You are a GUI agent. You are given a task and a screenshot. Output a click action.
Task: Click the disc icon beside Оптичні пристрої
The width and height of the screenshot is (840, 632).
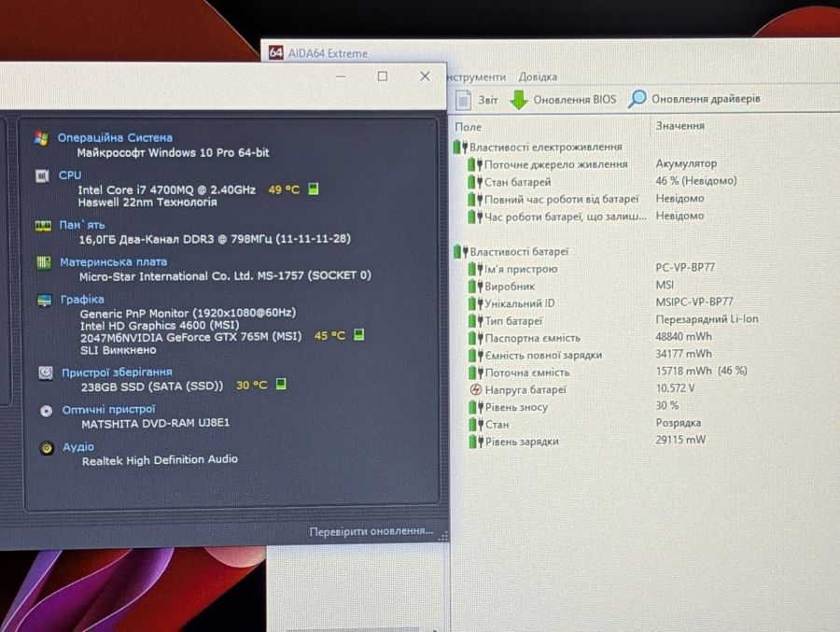tap(46, 411)
